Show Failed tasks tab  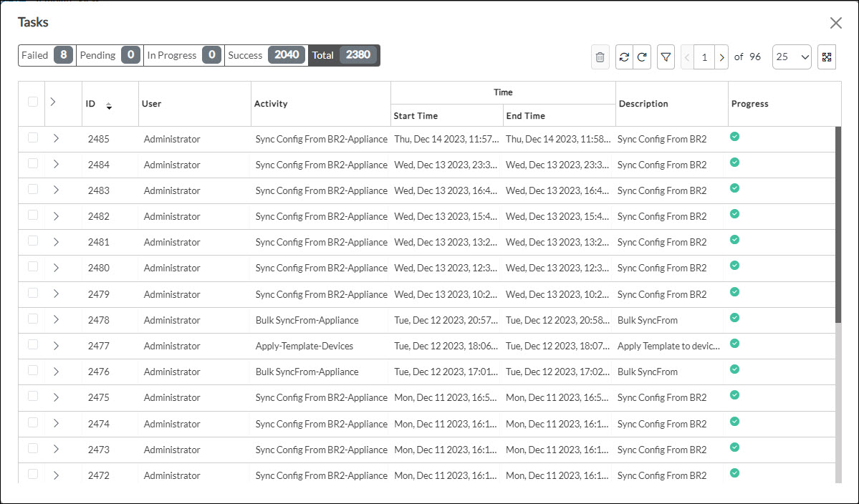pos(47,55)
